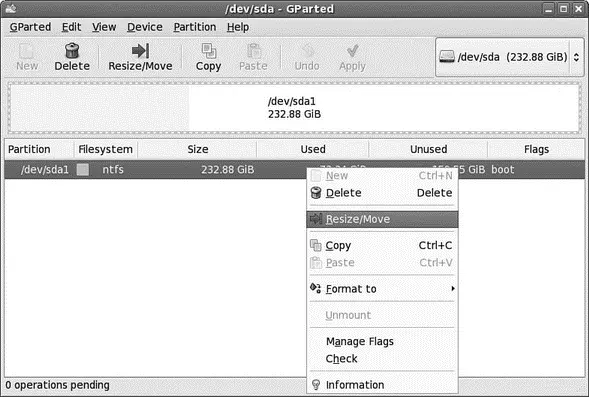This screenshot has height=397, width=589.
Task: Click the Delete trash can toolbar icon
Action: pos(72,51)
